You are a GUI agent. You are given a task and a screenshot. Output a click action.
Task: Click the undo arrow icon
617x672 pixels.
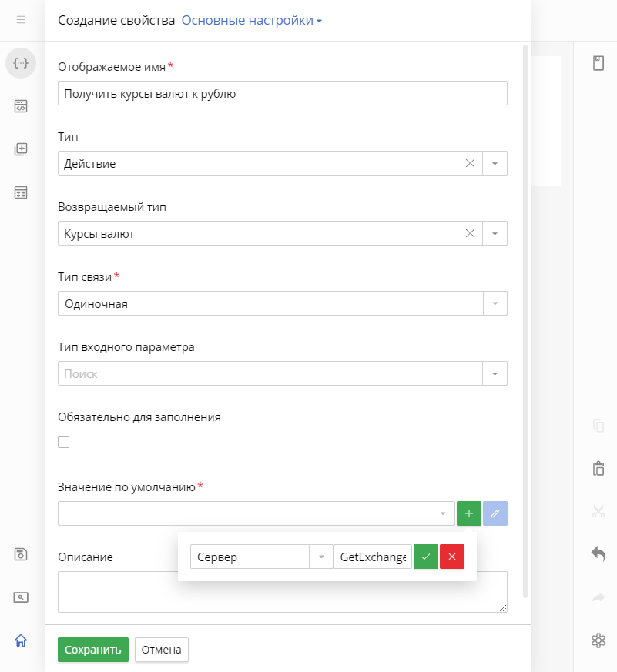599,553
